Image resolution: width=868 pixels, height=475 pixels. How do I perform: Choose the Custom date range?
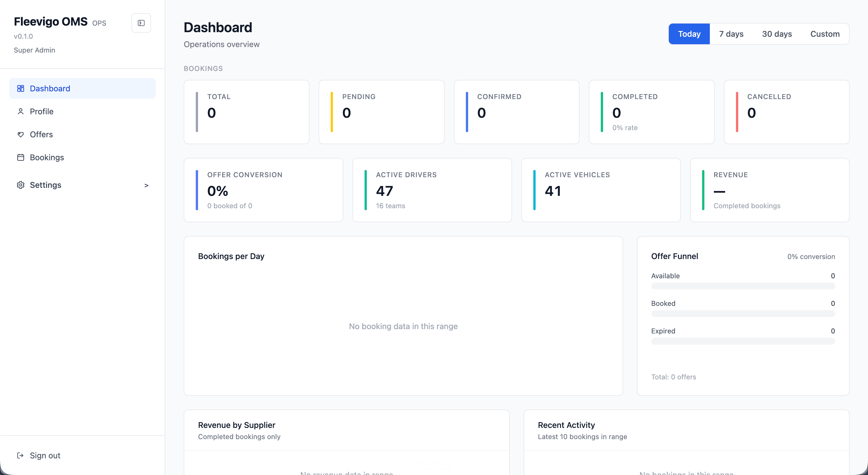pyautogui.click(x=825, y=34)
